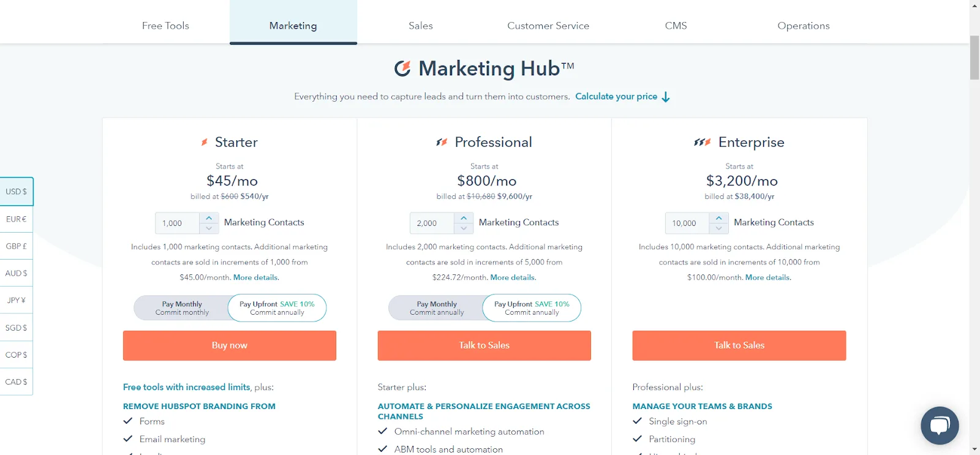Viewport: 980px width, 455px height.
Task: Click the REMOVE HUBSPOT BRANDING FROM heading
Action: pos(199,406)
